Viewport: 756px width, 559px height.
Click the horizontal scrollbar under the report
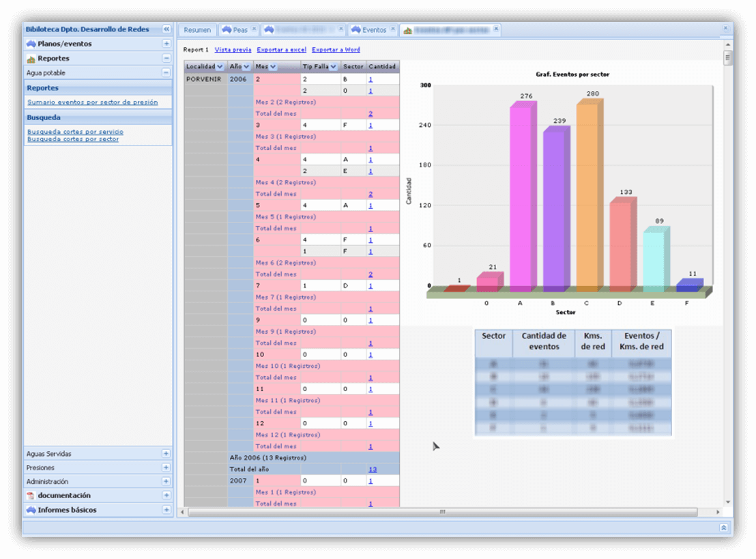[442, 512]
